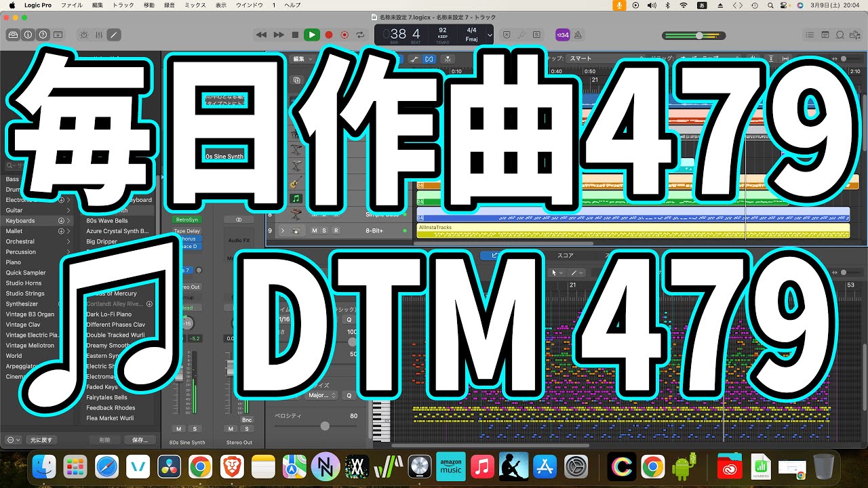Click the download icon next to Mallet
This screenshot has width=868, height=488.
pos(61,231)
